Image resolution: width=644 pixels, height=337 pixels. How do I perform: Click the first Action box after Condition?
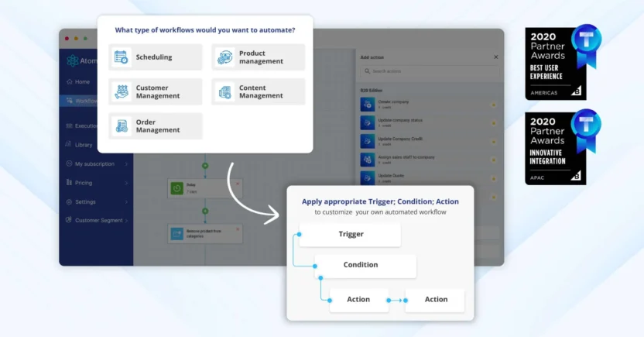[359, 301]
